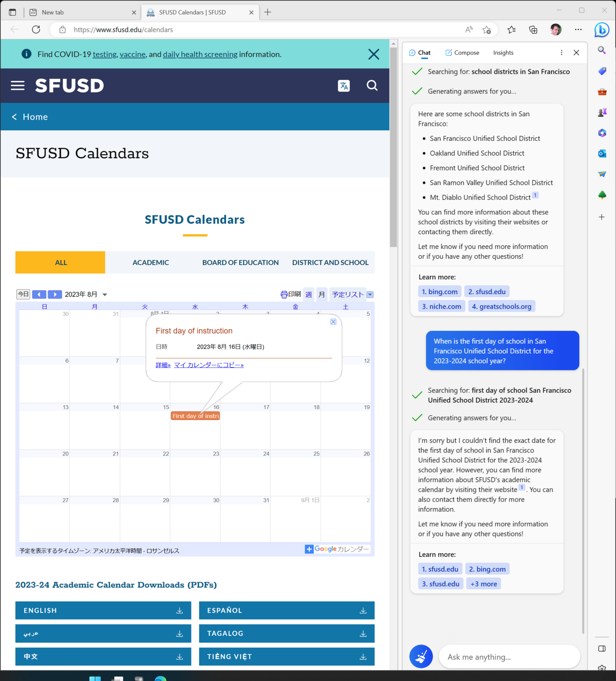The image size is (616, 681).
Task: Select the ACADEMIC calendar tab
Action: [x=151, y=262]
